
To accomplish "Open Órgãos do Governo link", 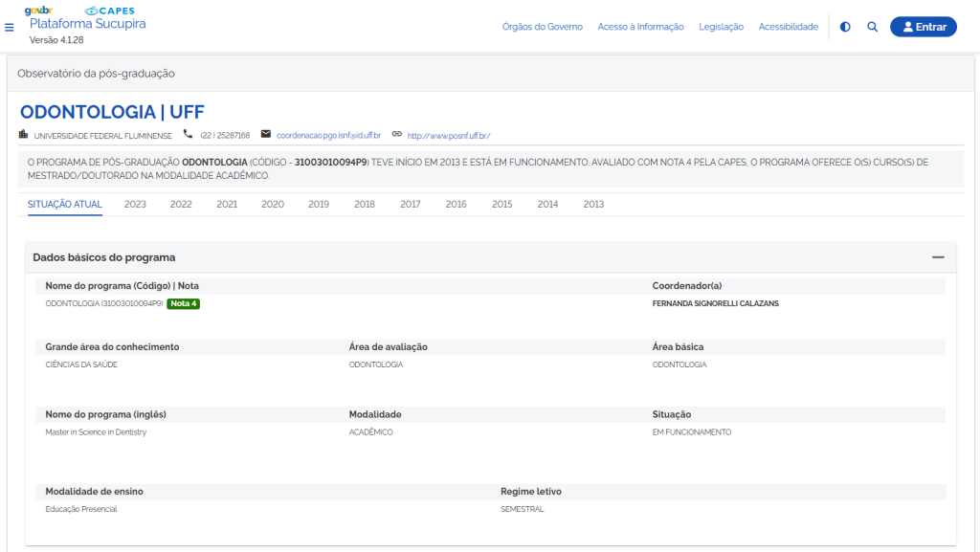I will pos(543,27).
